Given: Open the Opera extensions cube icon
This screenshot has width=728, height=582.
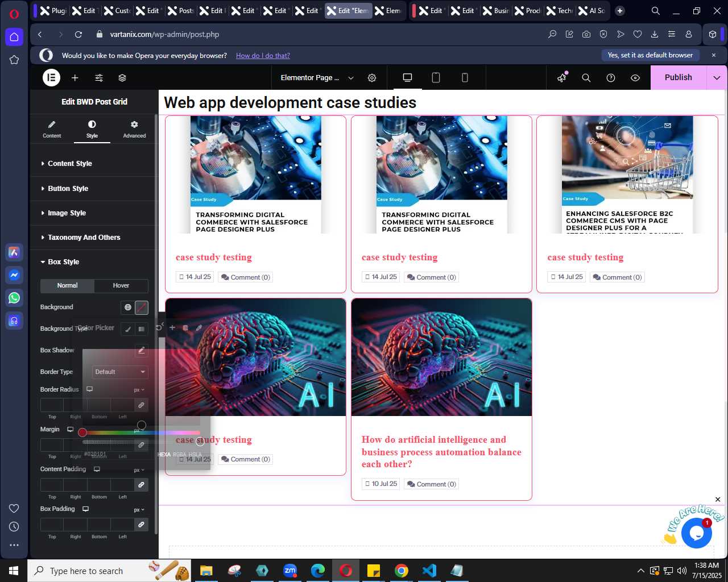Looking at the screenshot, I should click(713, 34).
